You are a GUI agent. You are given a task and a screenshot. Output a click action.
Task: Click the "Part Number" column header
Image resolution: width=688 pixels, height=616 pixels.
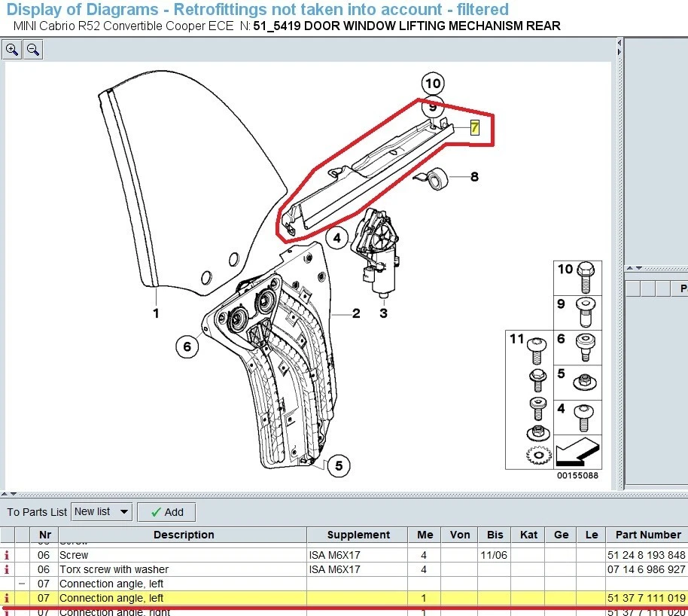(648, 535)
